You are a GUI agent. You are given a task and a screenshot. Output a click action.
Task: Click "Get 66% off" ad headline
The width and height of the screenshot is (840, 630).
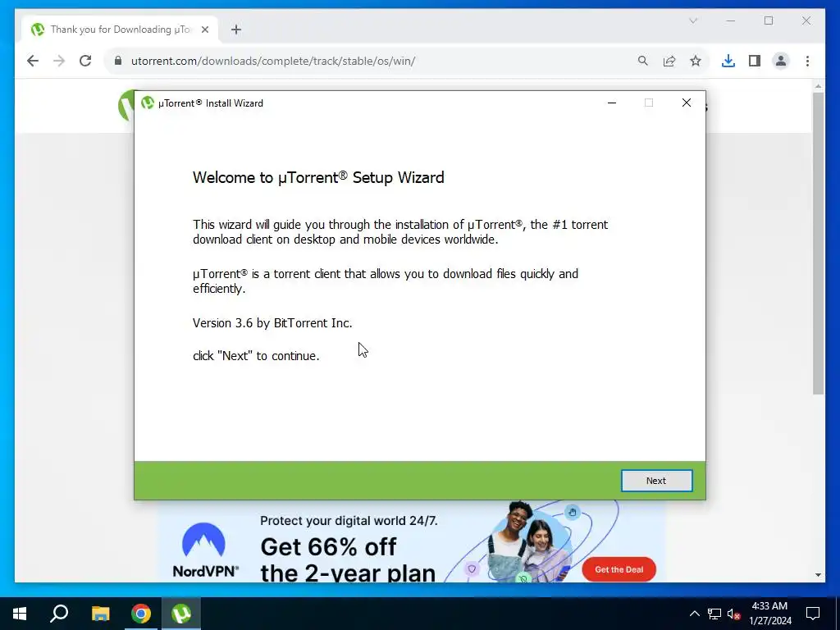tap(328, 547)
